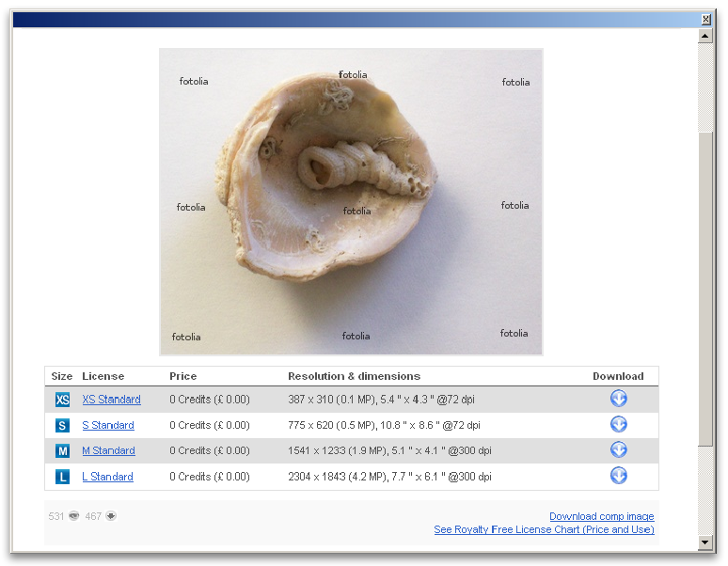Open the M Standard license link
Screen dimensions: 728x566
click(x=109, y=451)
